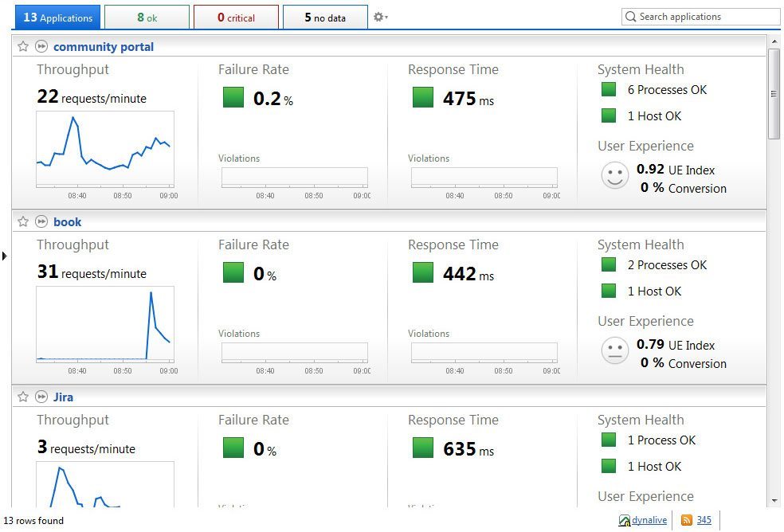Open community portal failure rate violations bar
Viewport: 784px width, 532px height.
tap(295, 177)
